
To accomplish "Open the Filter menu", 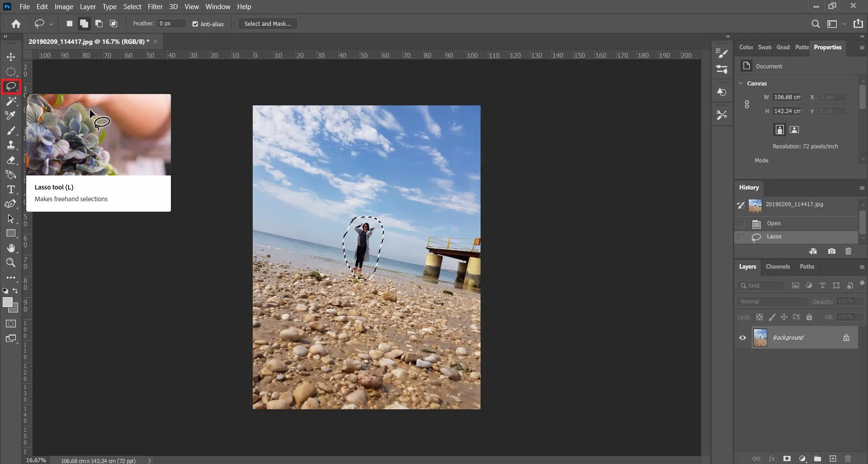I will click(155, 7).
